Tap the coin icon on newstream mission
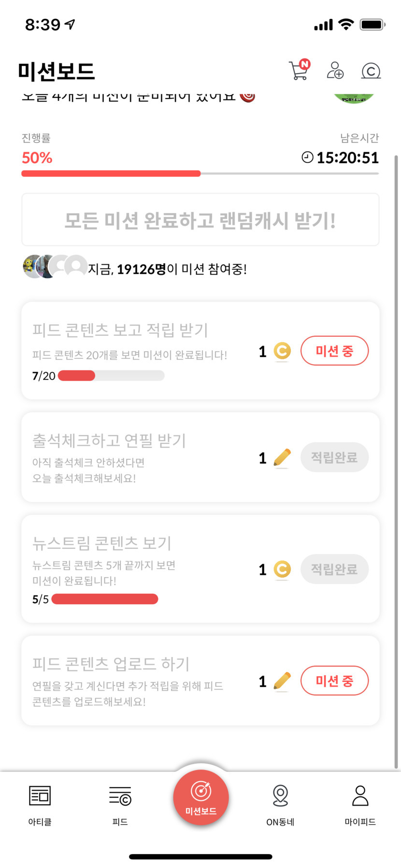This screenshot has width=401, height=868. pos(282,569)
